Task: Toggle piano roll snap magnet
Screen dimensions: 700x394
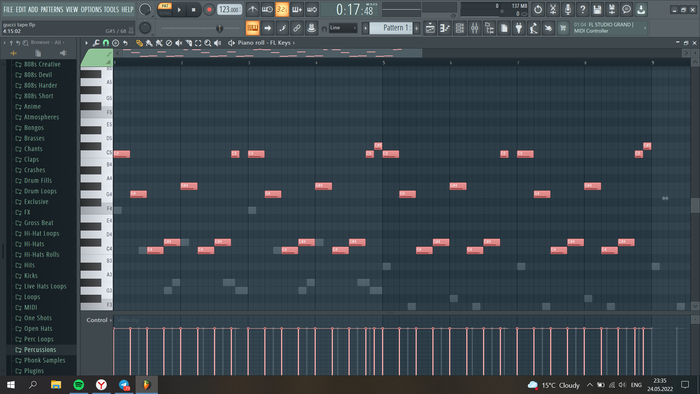Action: 106,43
